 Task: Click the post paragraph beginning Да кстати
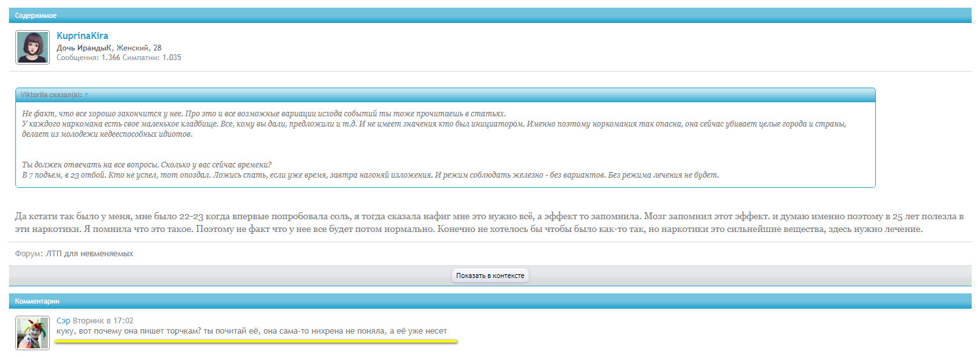tap(489, 222)
